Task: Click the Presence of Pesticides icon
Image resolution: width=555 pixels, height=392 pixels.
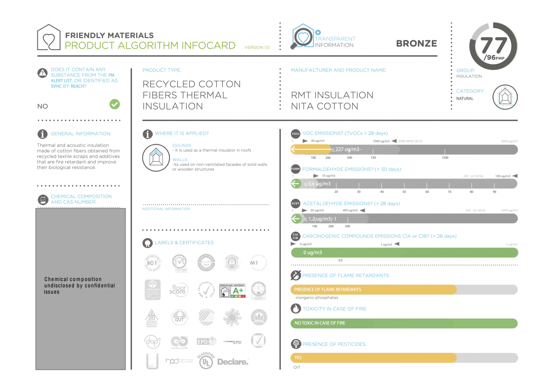Action: tap(296, 344)
